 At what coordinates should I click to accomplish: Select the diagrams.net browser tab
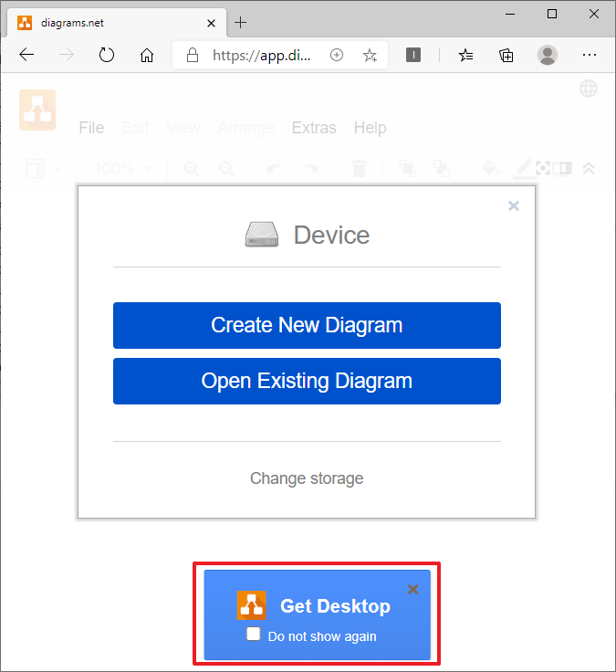[117, 23]
